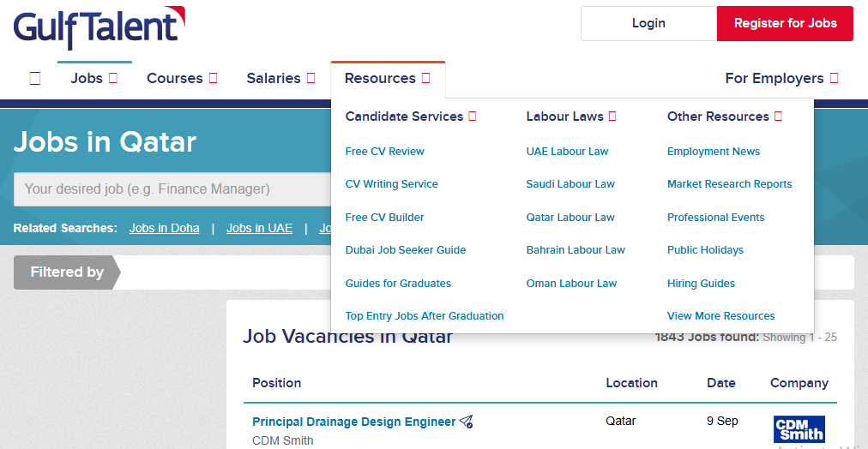Viewport: 868px width, 449px height.
Task: Expand the Jobs menu arrow
Action: coord(113,79)
